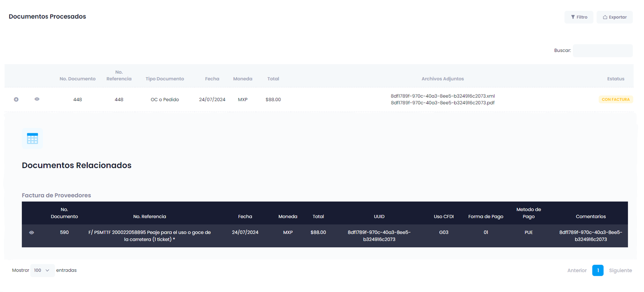Open the Mostrar entries count dropdown
This screenshot has width=644, height=292.
pyautogui.click(x=42, y=270)
